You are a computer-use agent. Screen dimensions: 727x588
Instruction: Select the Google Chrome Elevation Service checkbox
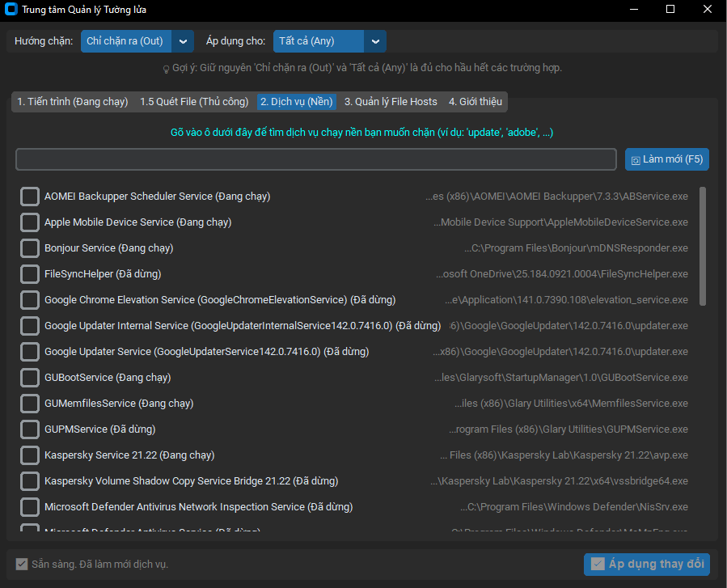(x=30, y=300)
